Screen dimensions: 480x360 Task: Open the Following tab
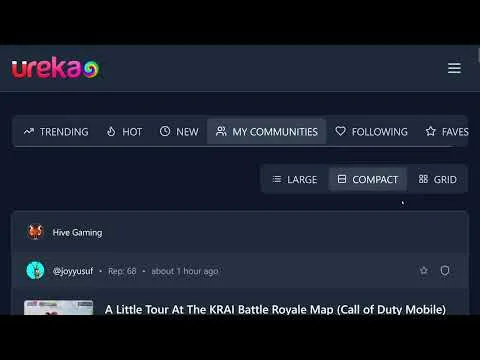[371, 132]
